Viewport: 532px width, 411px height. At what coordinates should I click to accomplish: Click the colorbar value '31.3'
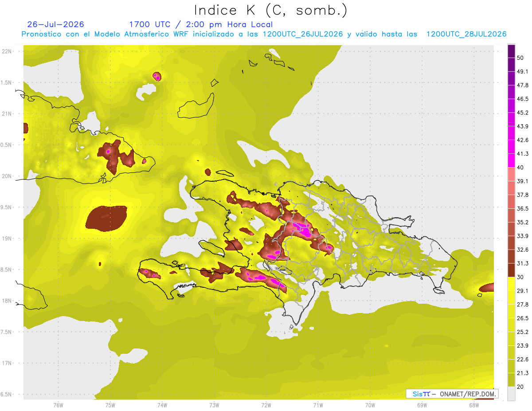pos(523,263)
